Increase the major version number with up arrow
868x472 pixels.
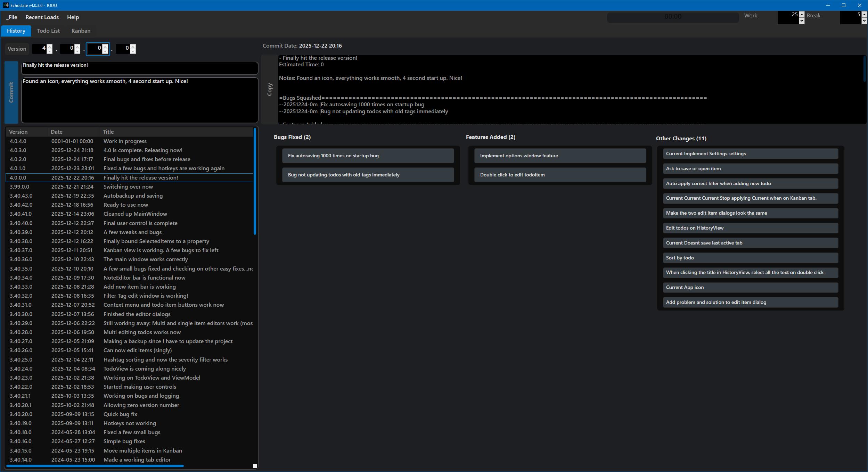click(x=49, y=46)
